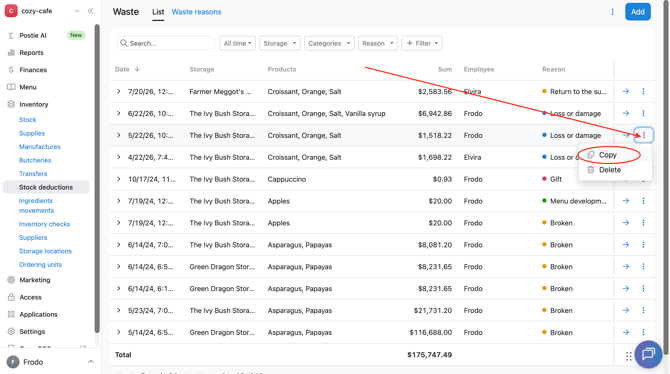
Task: Open Ingredients movements link
Action: 36,206
